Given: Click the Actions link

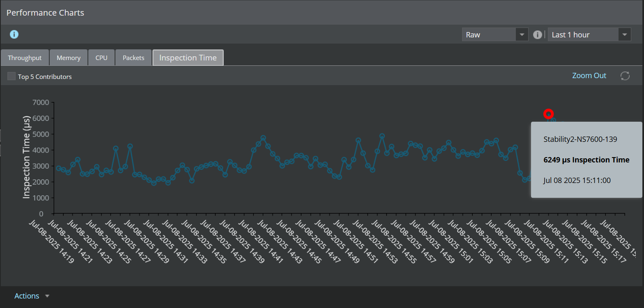Looking at the screenshot, I should [x=27, y=296].
